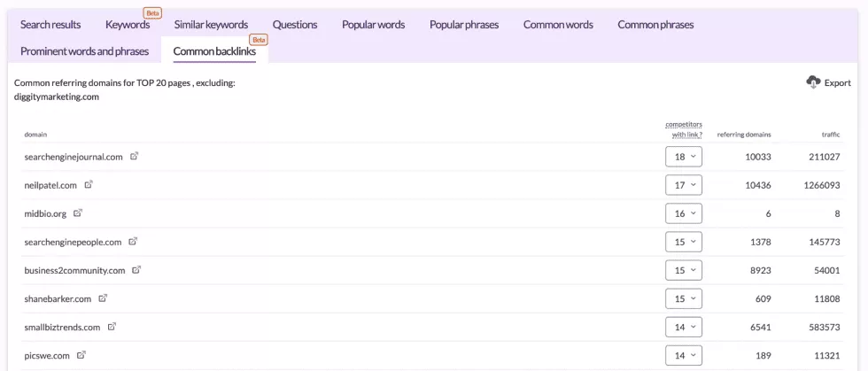Open competitors dropdown for searchenginepeople.com
Viewport: 868px width, 371px height.
pos(684,242)
